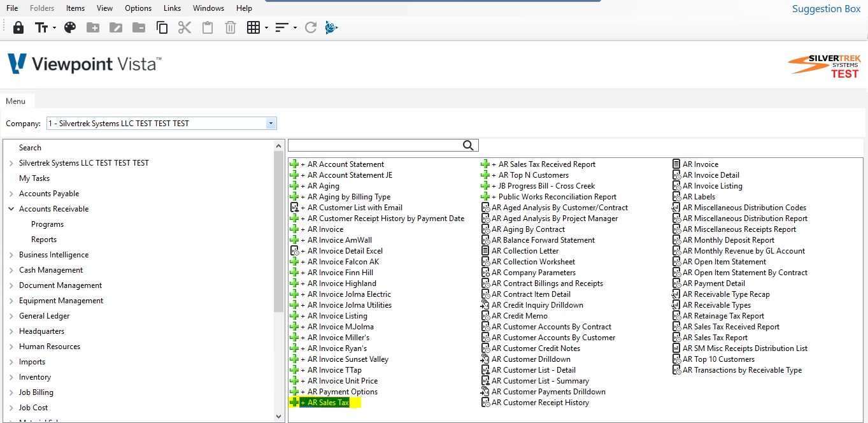Click the clipboard paste icon
This screenshot has width=868, height=423.
(208, 27)
